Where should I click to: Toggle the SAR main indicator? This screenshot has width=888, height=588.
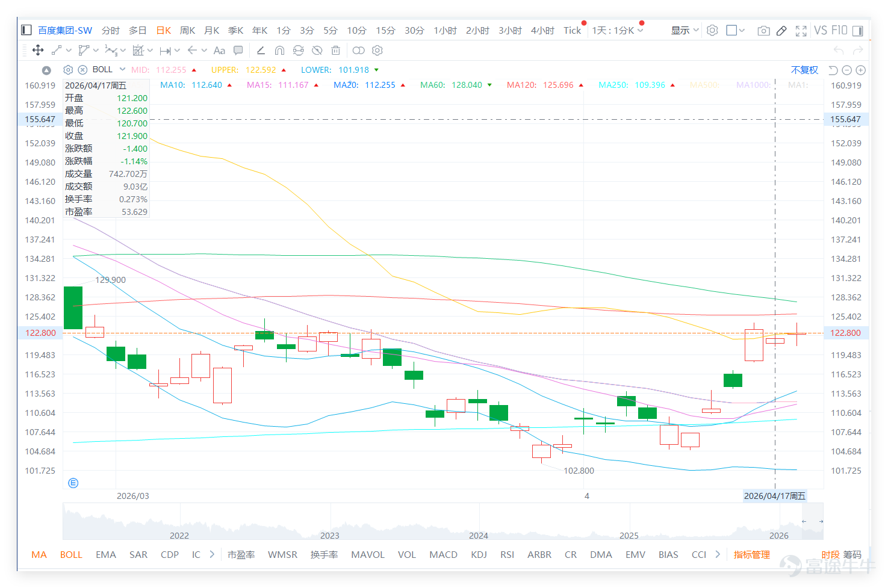(x=138, y=554)
